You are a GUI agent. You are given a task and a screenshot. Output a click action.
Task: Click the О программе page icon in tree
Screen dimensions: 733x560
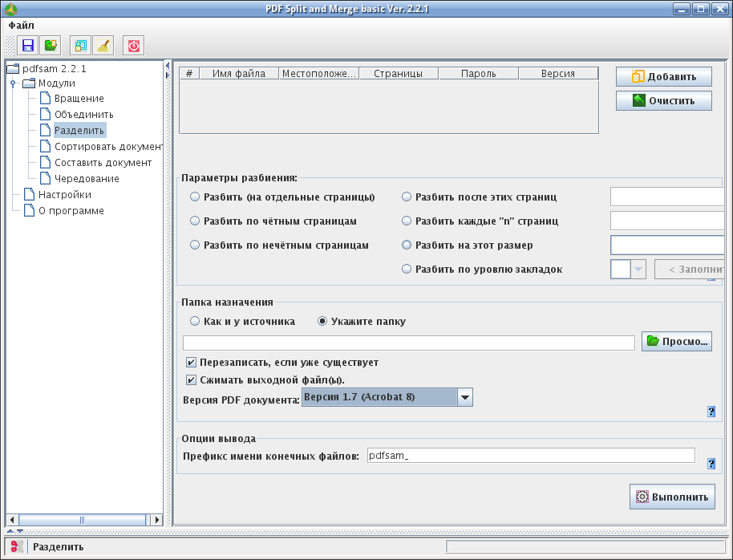coord(29,210)
